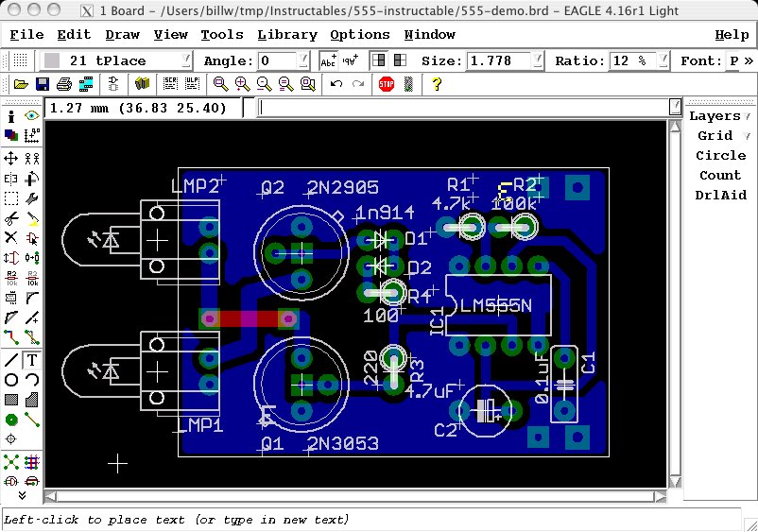Viewport: 758px width, 532px height.
Task: Select the Mark origin tool
Action: click(32, 136)
